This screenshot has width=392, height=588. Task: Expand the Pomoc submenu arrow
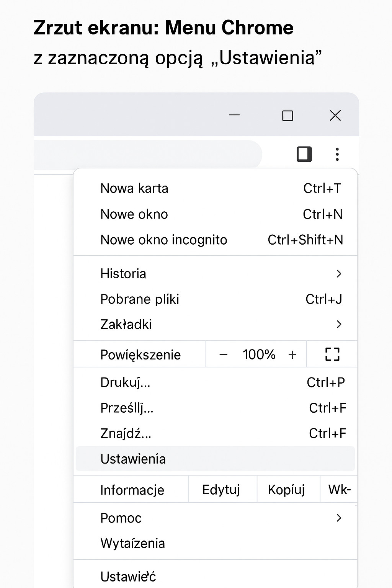coord(338,518)
